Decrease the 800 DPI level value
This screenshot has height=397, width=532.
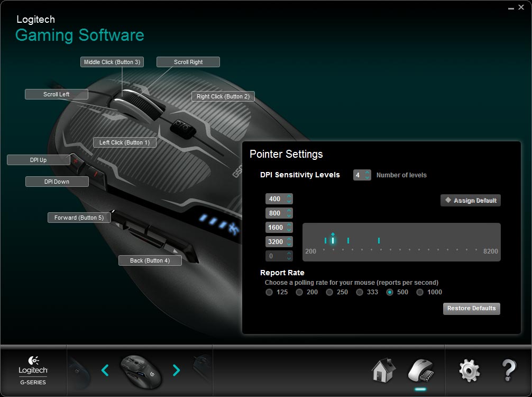[x=289, y=215]
